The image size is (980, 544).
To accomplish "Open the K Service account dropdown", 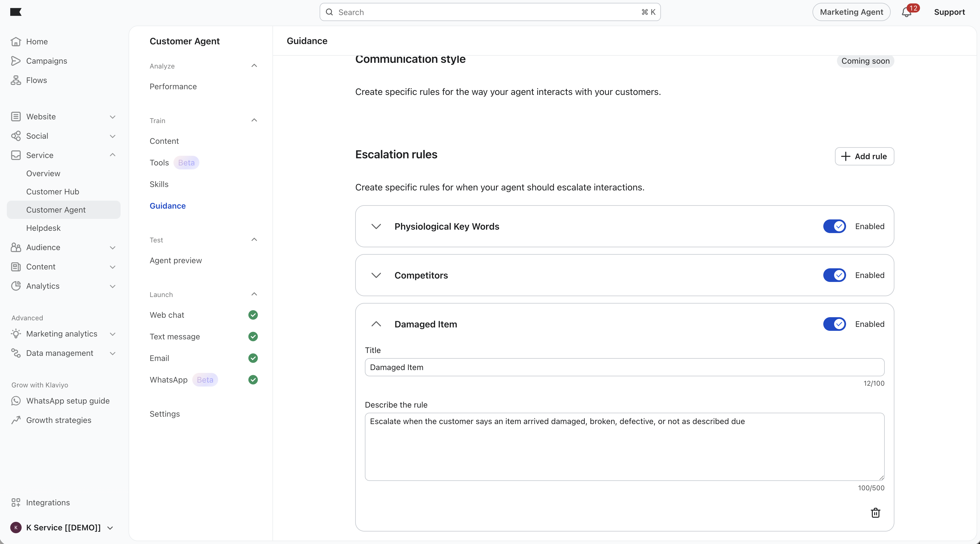I will 63,528.
